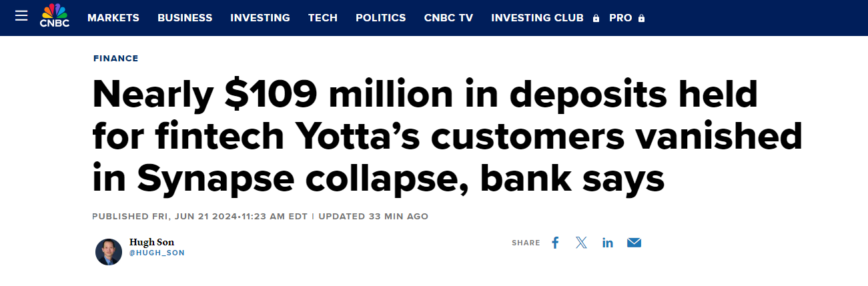The width and height of the screenshot is (868, 286).
Task: Open the Business menu
Action: 185,18
